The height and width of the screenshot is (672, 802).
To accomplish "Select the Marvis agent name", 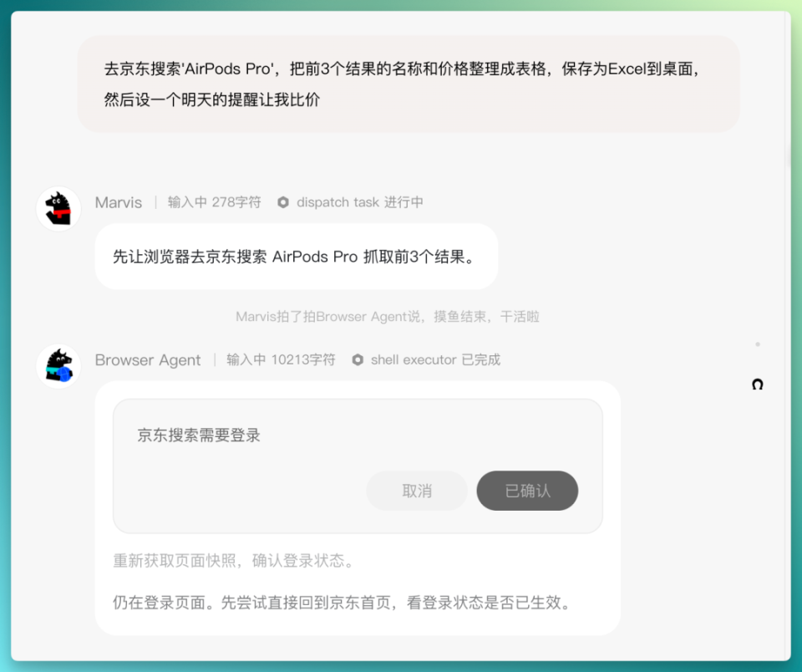I will coord(119,202).
